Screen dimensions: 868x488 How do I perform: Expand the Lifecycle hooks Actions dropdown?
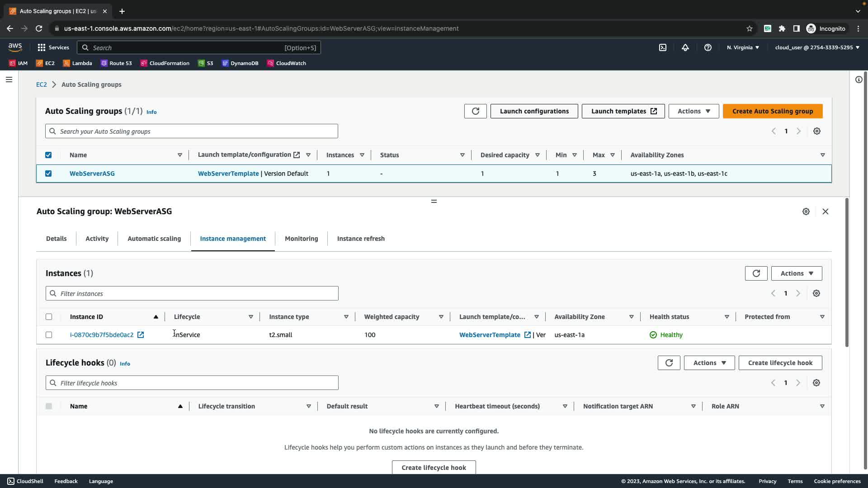[x=709, y=363]
